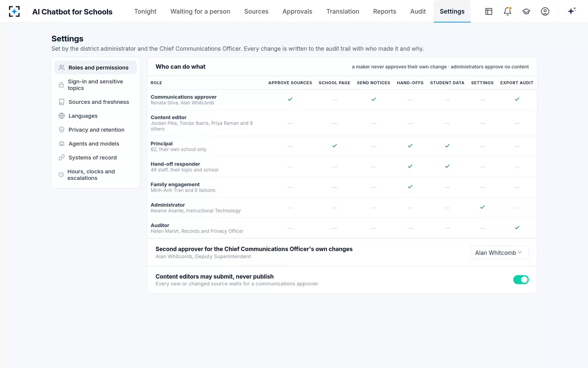Screen dimensions: 588x368
Task: Launch the AI sparkle assistant icon
Action: pyautogui.click(x=572, y=11)
